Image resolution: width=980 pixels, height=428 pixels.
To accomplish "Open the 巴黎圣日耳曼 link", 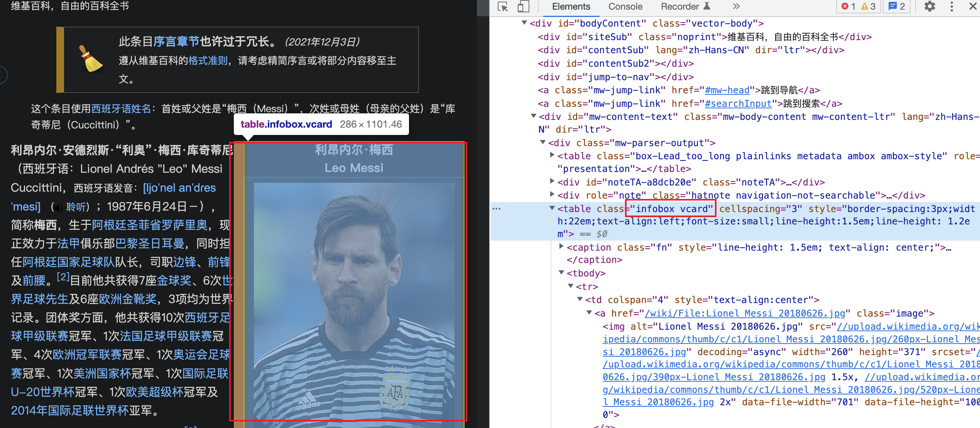I will pyautogui.click(x=150, y=243).
